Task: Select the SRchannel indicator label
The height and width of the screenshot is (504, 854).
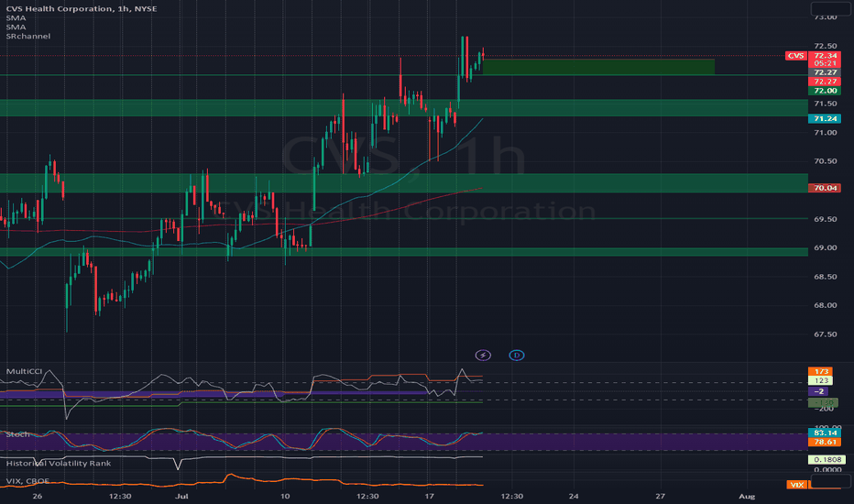Action: [28, 36]
